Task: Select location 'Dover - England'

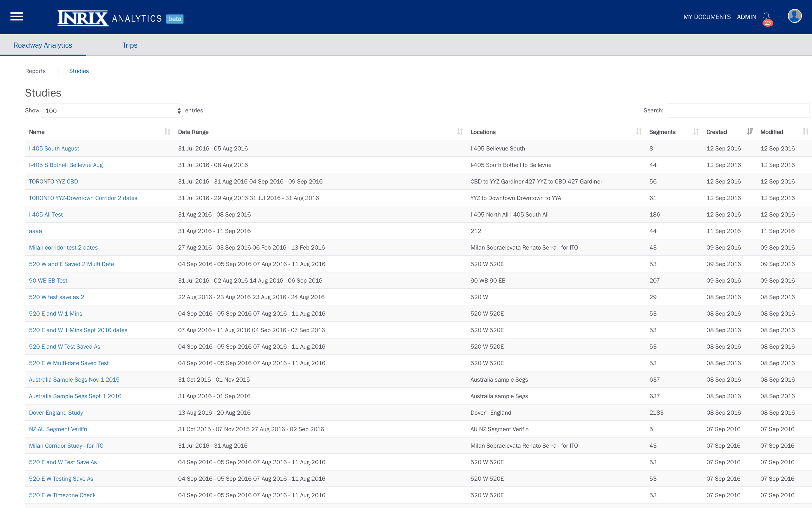Action: coord(491,412)
